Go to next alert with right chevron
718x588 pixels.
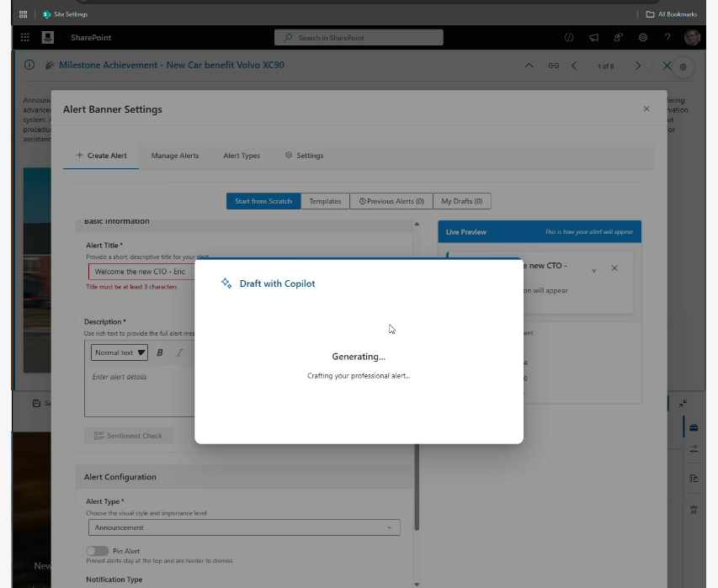(638, 66)
